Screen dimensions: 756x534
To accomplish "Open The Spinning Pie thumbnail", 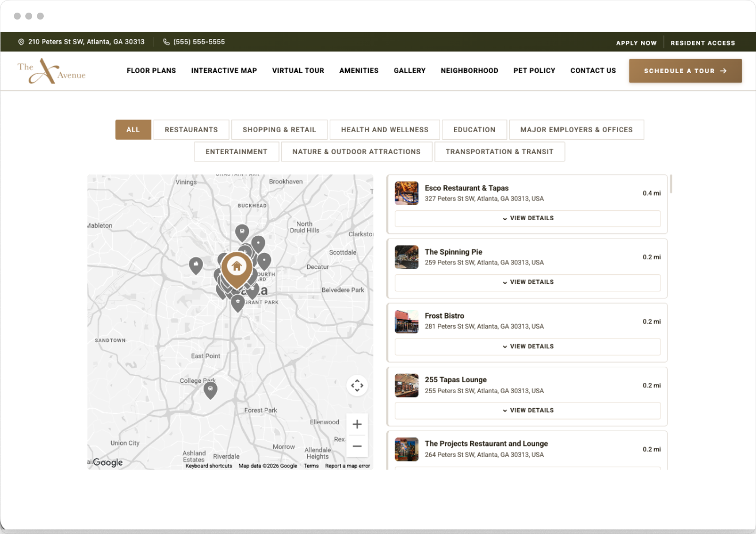I will [x=406, y=257].
